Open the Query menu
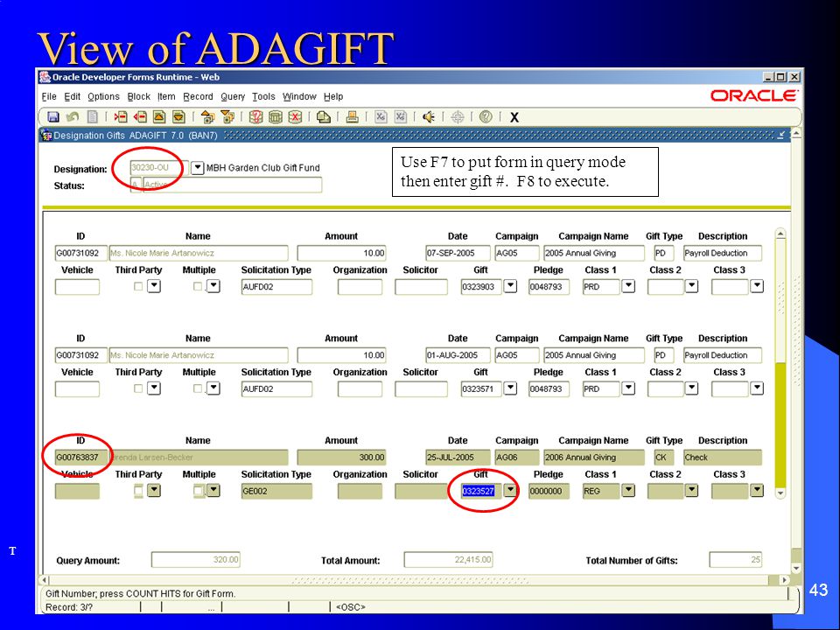 coord(233,97)
